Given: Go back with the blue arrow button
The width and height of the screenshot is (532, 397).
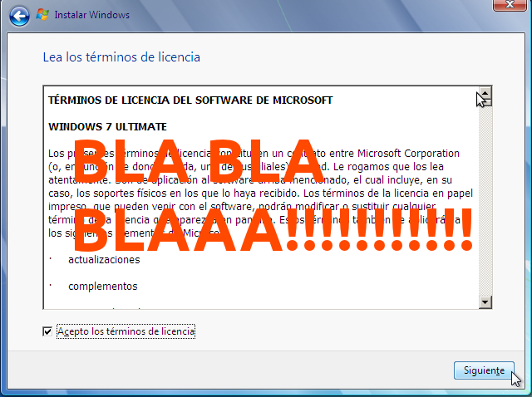Looking at the screenshot, I should click(x=19, y=16).
